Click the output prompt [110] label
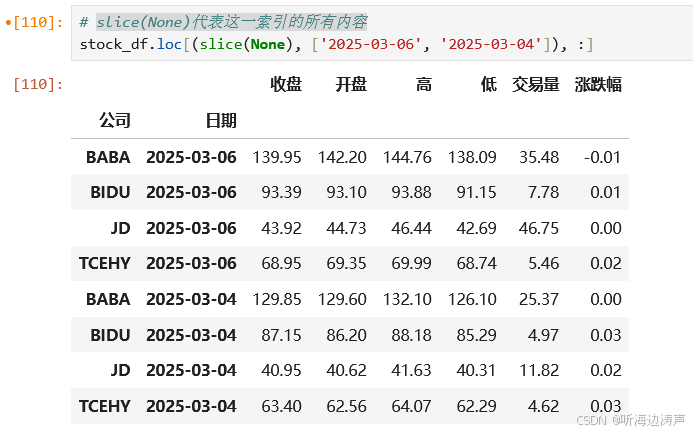 pyautogui.click(x=38, y=84)
